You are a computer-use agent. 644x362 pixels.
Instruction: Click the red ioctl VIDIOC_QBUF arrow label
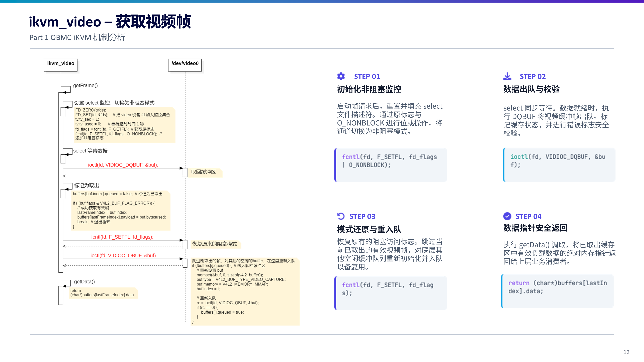click(123, 255)
